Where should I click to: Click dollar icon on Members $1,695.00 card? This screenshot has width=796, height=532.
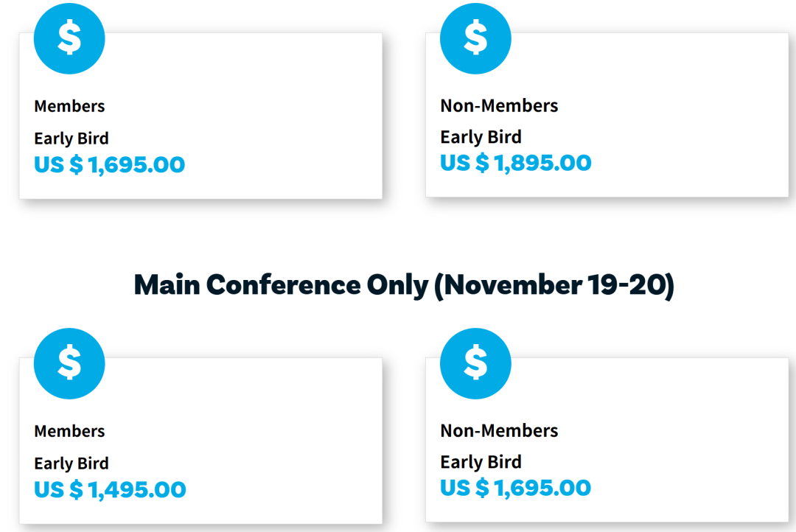pos(69,38)
